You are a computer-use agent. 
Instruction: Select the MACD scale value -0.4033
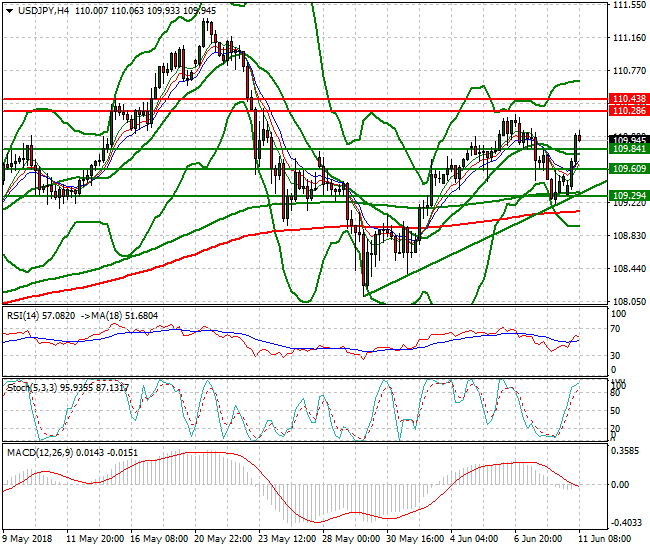625,523
